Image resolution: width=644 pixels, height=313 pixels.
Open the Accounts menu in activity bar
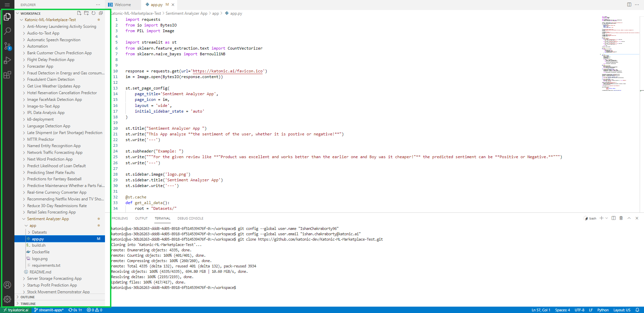[x=7, y=285]
